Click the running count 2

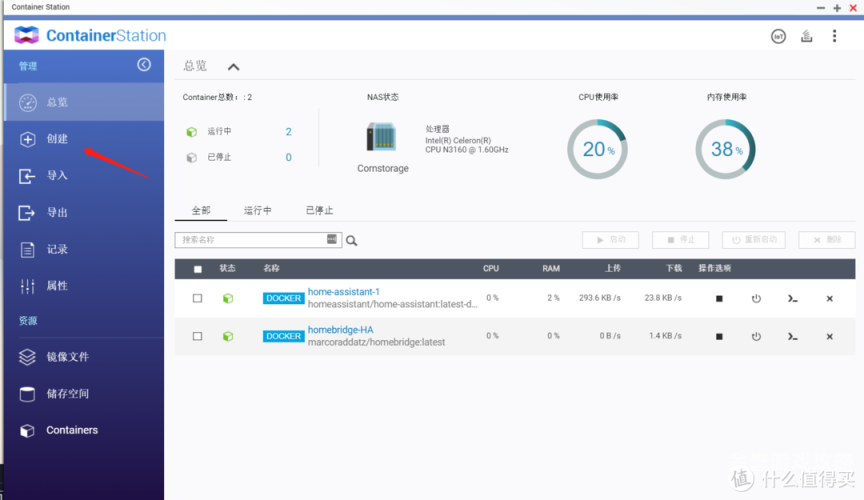[x=288, y=132]
